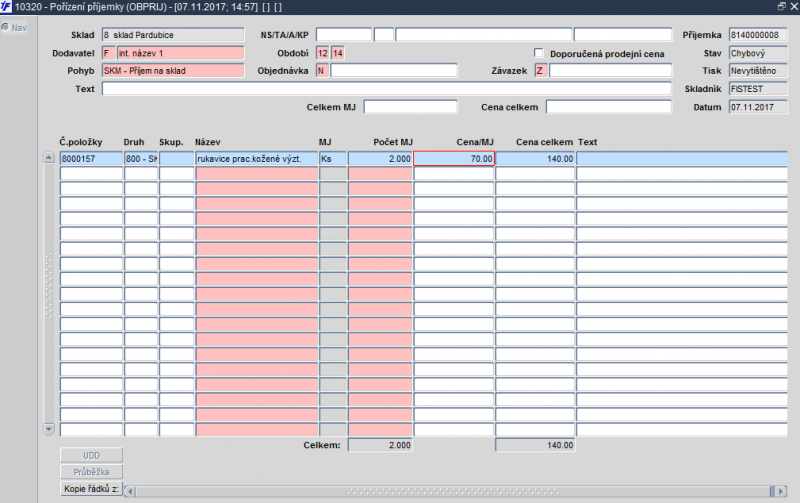800x503 pixels.
Task: Click Název cell rukavice prac.kožené výzt.
Action: [x=257, y=159]
